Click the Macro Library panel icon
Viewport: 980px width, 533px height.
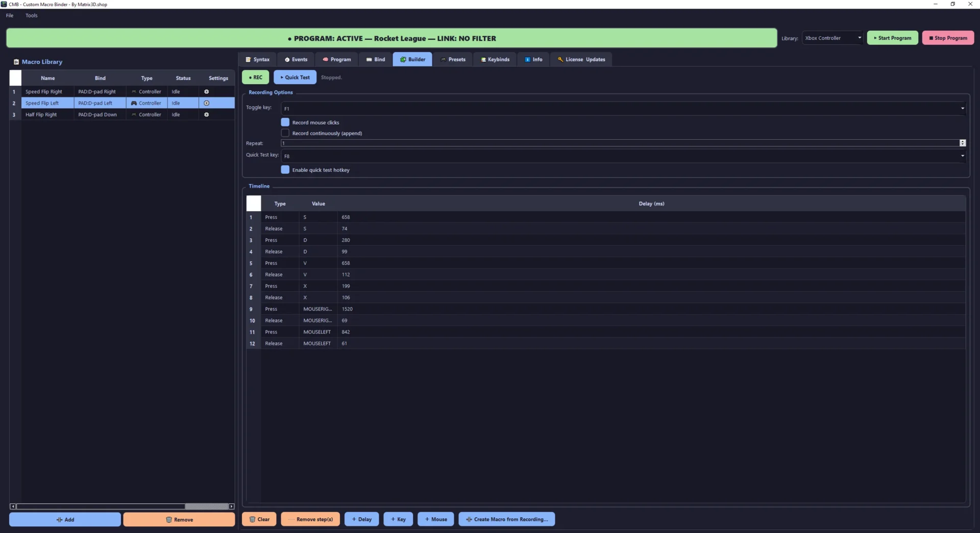tap(16, 62)
